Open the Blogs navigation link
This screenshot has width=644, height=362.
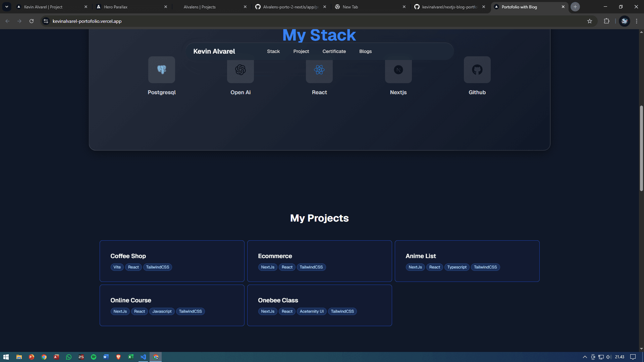click(x=365, y=51)
